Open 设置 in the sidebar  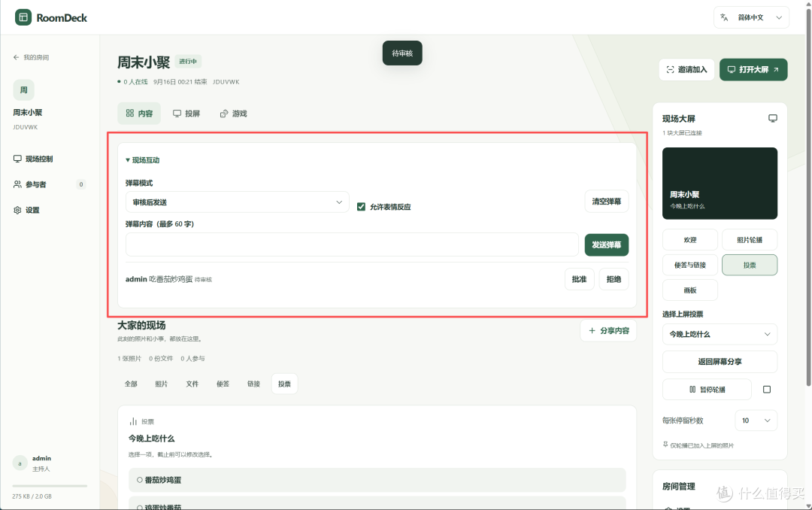26,211
